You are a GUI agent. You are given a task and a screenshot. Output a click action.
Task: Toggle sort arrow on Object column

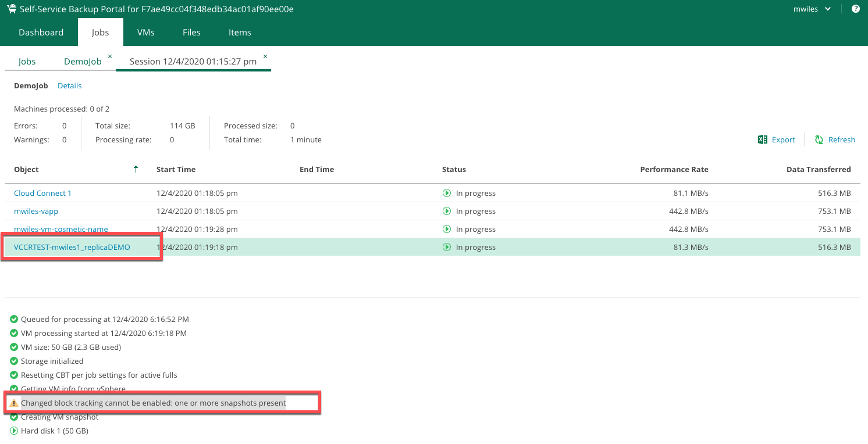click(x=136, y=169)
